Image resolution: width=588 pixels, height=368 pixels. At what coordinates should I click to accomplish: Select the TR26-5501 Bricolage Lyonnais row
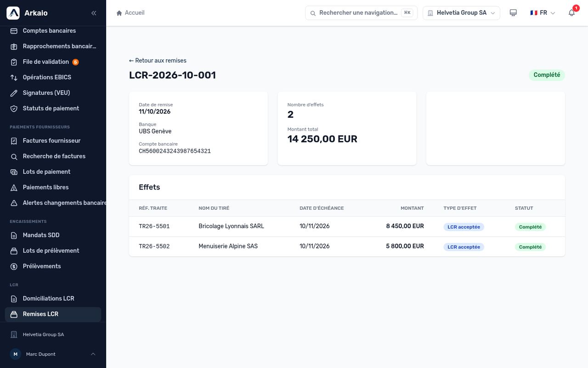pyautogui.click(x=347, y=226)
